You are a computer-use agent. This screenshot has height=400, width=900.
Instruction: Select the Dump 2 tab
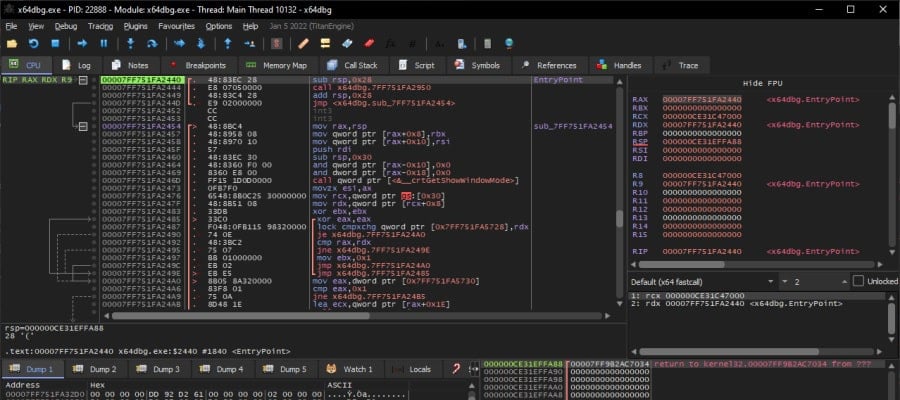click(96, 369)
